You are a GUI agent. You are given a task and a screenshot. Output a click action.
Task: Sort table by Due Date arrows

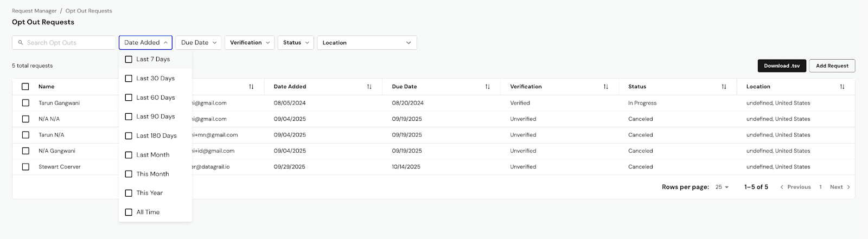(x=487, y=87)
